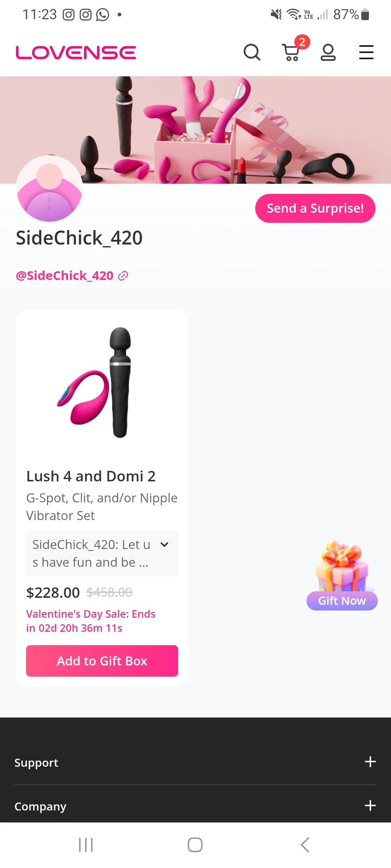Open the user account icon

(328, 52)
